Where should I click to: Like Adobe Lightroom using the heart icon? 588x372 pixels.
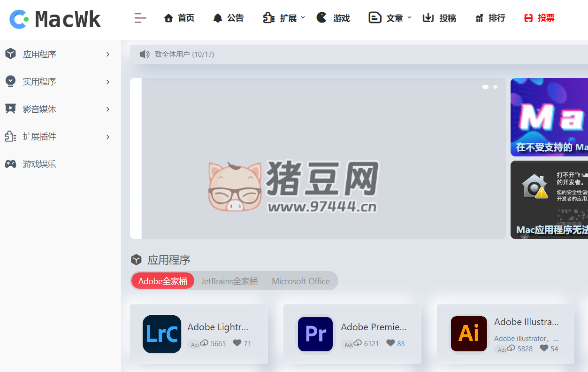point(237,343)
